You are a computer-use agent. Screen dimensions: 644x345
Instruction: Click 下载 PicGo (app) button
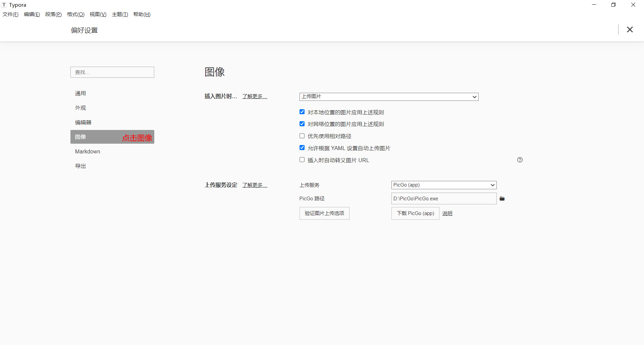coord(415,213)
